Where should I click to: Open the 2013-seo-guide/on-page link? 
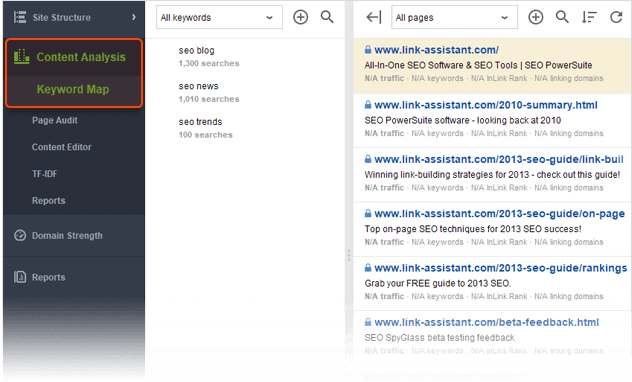click(499, 214)
